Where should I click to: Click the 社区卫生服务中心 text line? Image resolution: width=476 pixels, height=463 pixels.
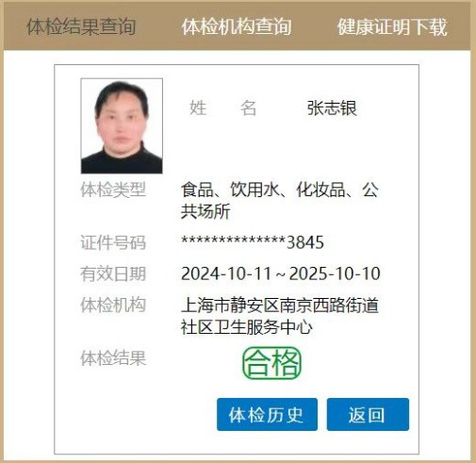(x=247, y=327)
